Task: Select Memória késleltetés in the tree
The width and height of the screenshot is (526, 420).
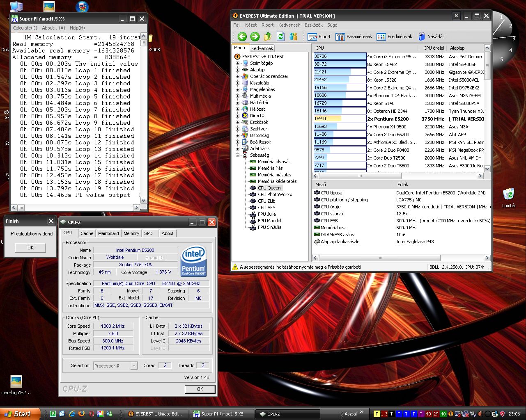Action: (x=273, y=181)
